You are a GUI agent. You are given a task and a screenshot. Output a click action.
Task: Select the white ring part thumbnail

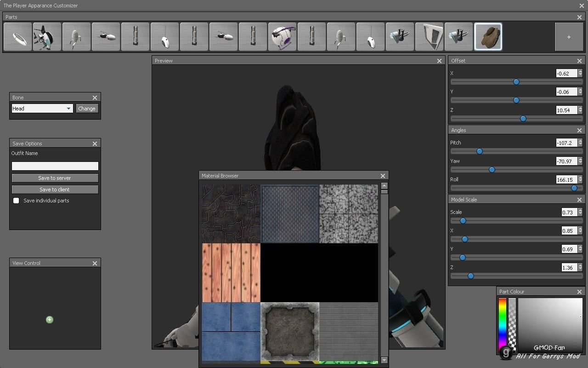18,37
